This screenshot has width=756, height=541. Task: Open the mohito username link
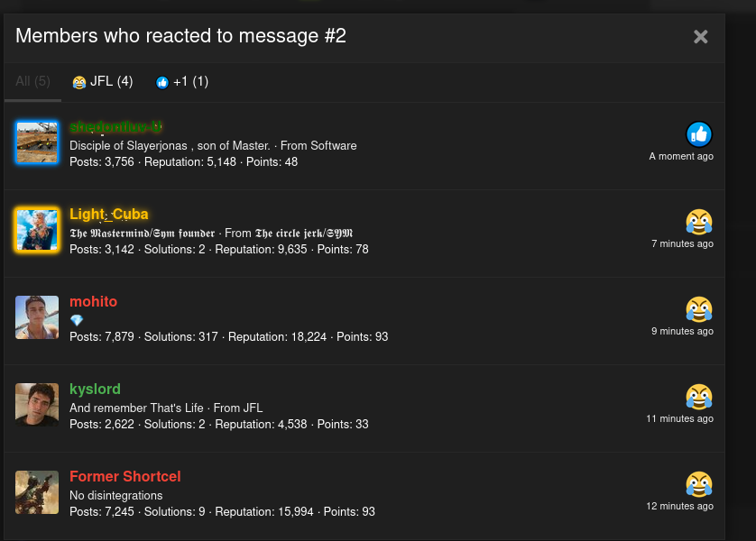click(94, 301)
